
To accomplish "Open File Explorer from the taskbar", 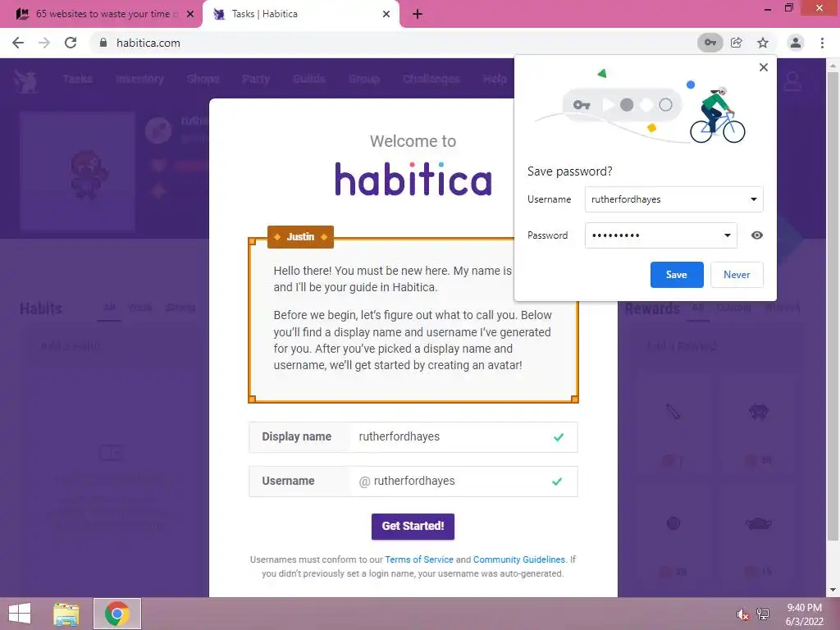I will [66, 614].
